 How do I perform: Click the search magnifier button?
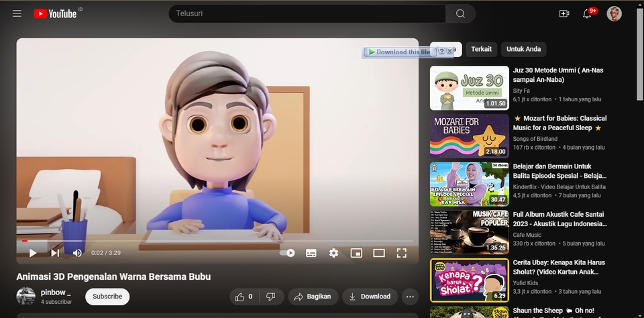(x=460, y=13)
